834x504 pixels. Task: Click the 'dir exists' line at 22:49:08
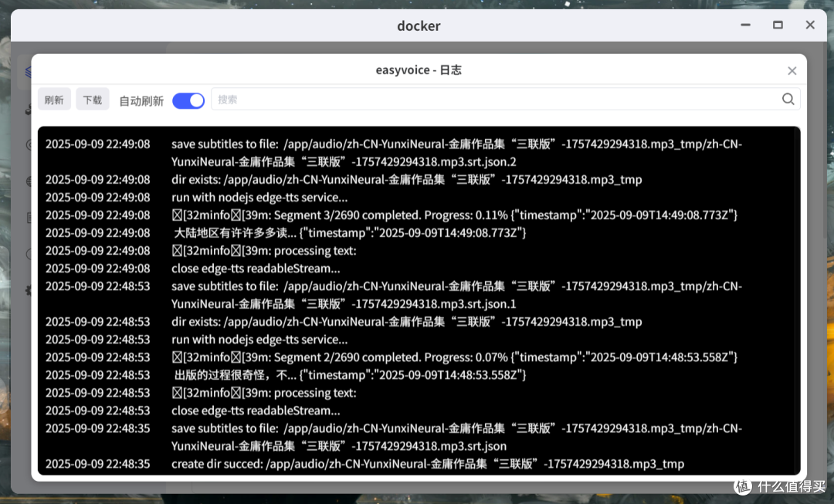pos(406,180)
